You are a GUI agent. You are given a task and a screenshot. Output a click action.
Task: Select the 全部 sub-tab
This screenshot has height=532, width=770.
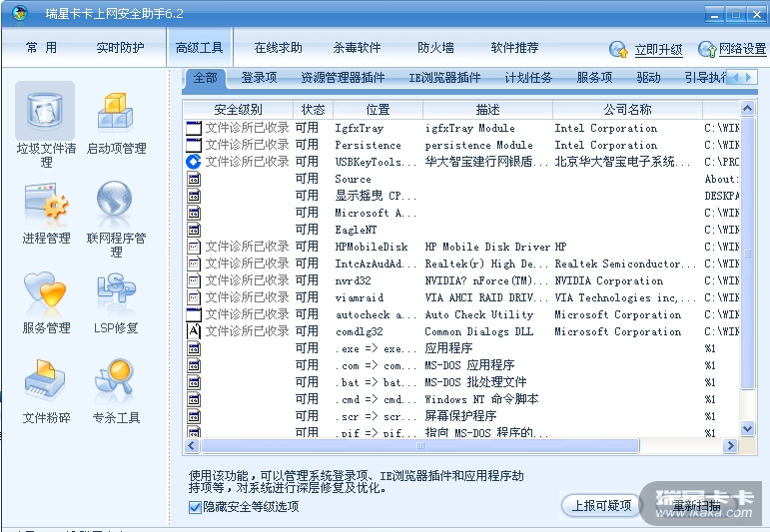tap(206, 78)
